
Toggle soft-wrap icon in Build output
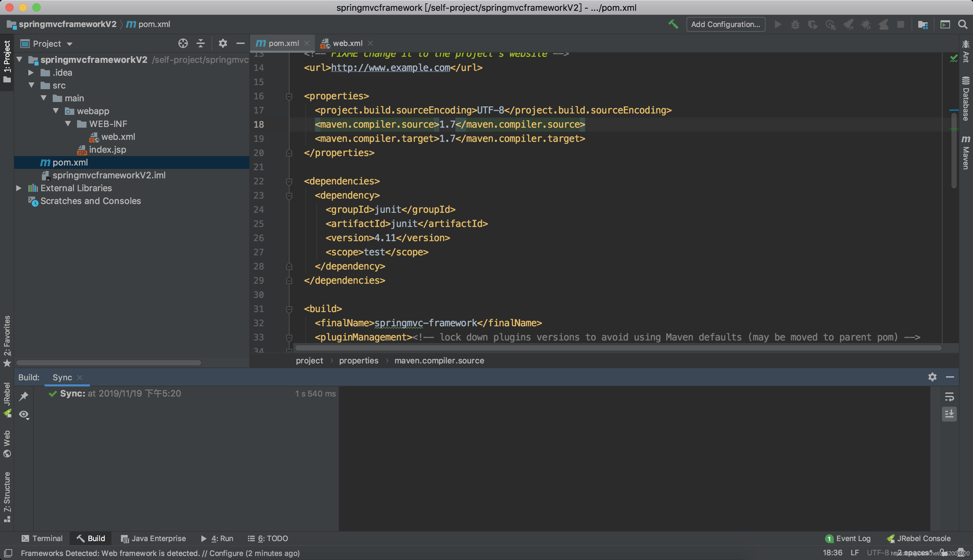coord(949,397)
